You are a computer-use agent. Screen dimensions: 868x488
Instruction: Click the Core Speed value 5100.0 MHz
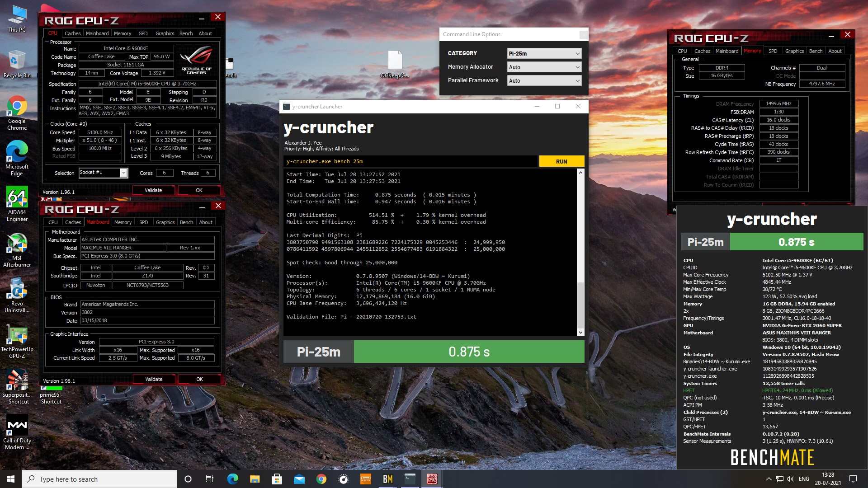tap(100, 132)
